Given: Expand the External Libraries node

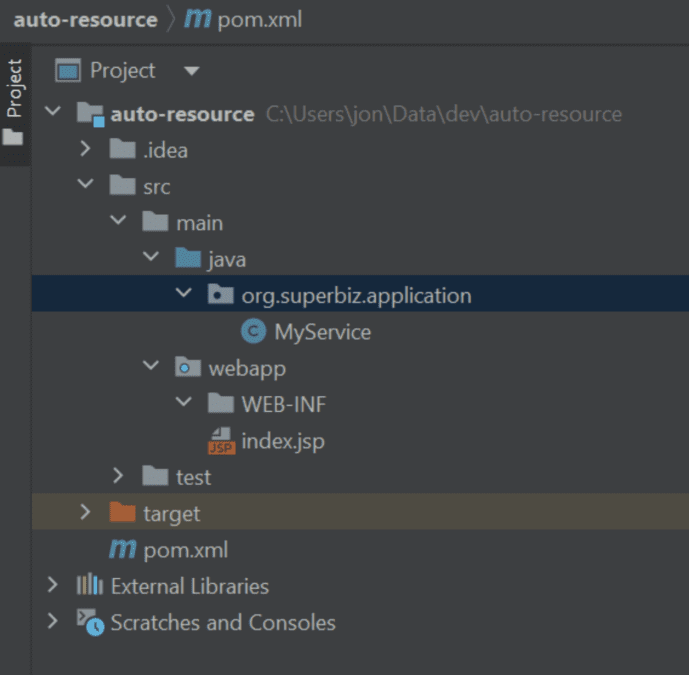Looking at the screenshot, I should [52, 585].
